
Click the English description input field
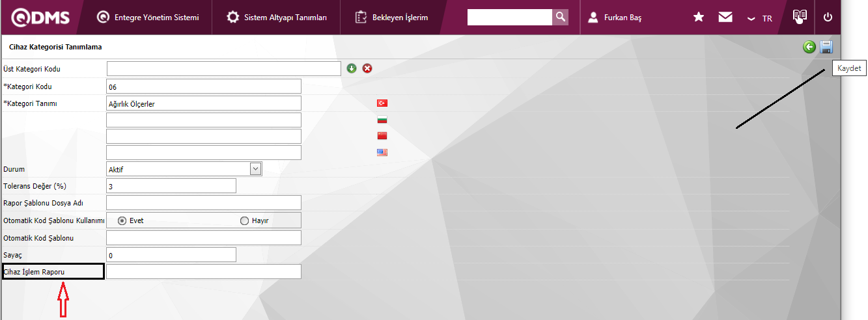(x=204, y=152)
